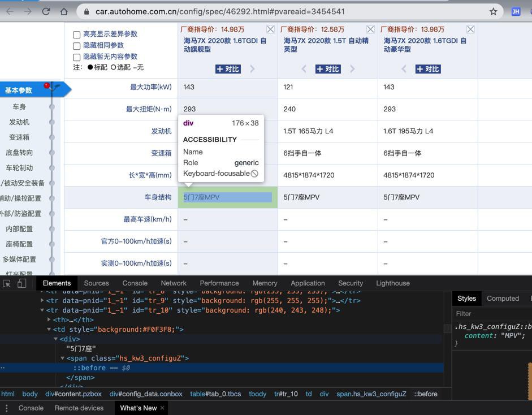
Task: Switch to the Computed styles tab
Action: tap(503, 299)
